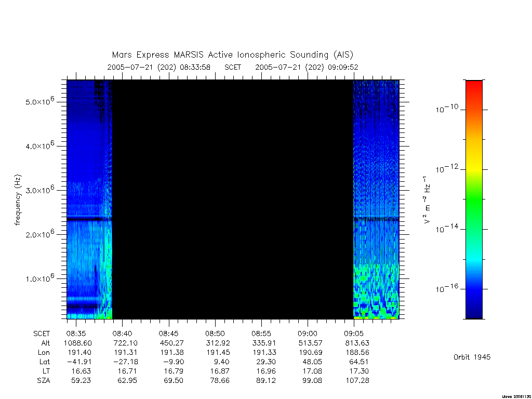Click the Lat row header

tap(45, 362)
